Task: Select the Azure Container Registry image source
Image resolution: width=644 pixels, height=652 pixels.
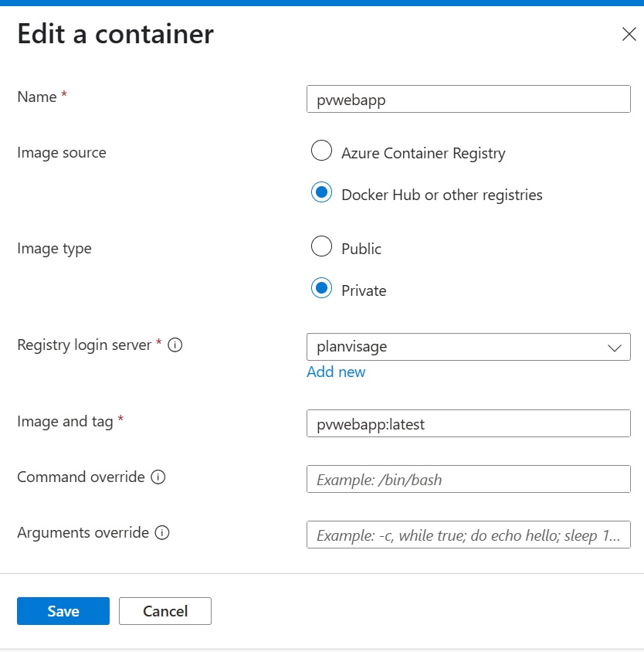Action: [321, 150]
